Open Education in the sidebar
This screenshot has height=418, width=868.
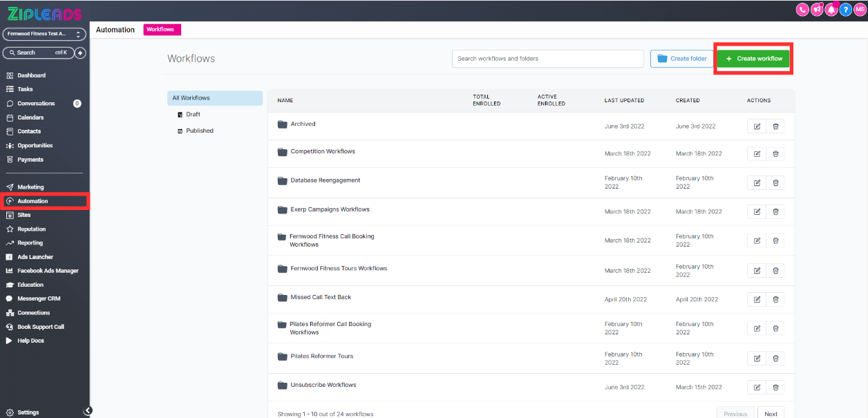pos(30,285)
